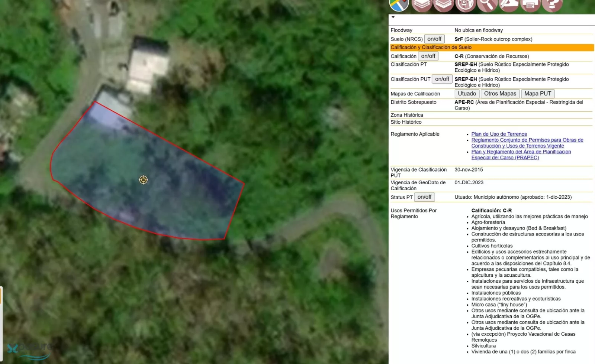Click the Otros Mapas button

[500, 94]
